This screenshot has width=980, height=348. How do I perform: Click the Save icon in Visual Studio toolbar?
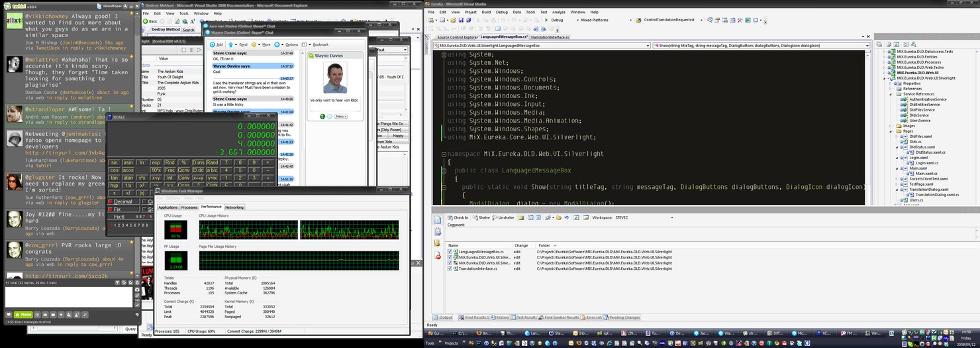(x=462, y=20)
